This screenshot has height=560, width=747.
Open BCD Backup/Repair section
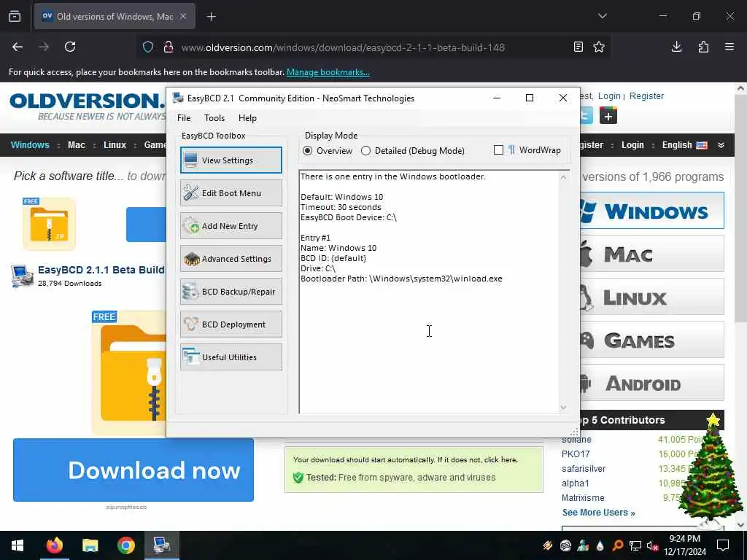[231, 292]
